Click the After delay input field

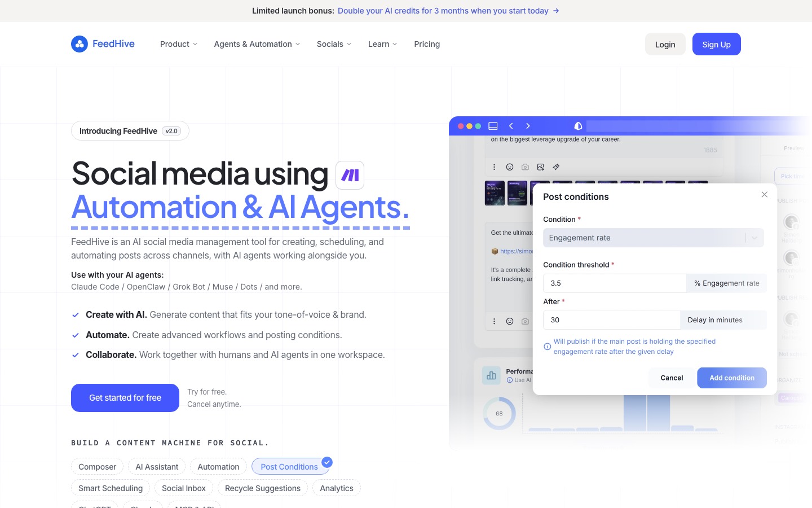coord(612,320)
